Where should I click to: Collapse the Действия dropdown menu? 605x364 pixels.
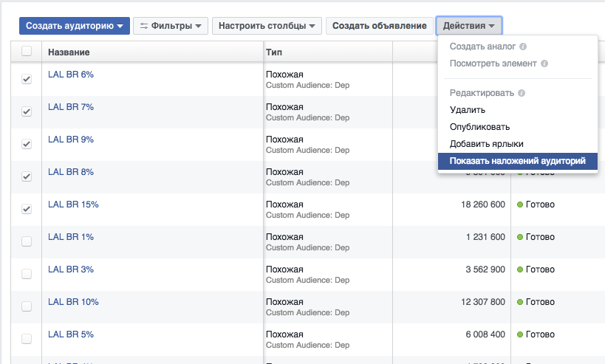(468, 26)
